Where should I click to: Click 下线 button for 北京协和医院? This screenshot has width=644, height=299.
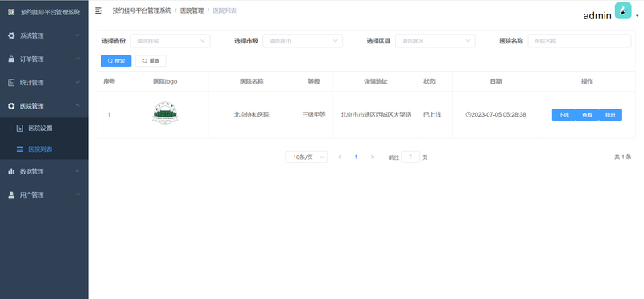coord(563,115)
